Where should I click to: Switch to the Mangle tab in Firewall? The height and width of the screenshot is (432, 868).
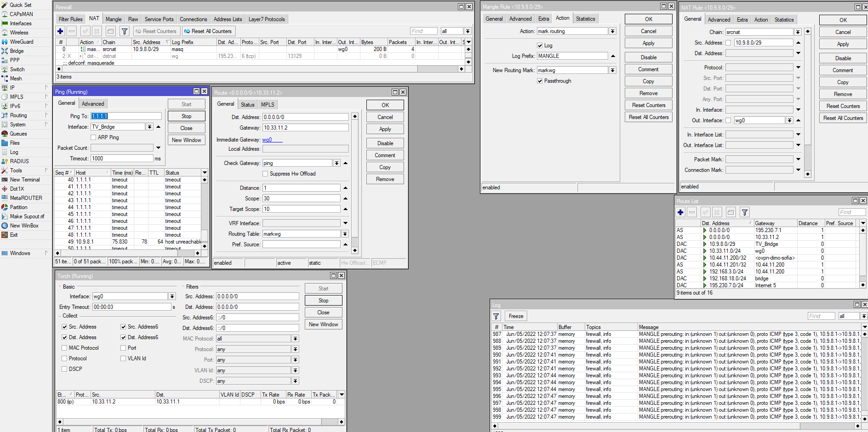114,19
